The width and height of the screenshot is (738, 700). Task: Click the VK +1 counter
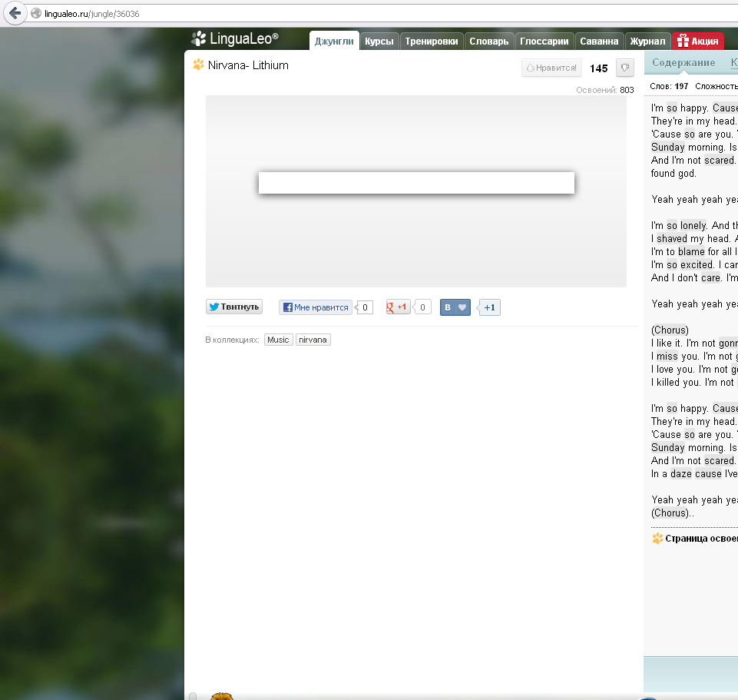point(489,307)
